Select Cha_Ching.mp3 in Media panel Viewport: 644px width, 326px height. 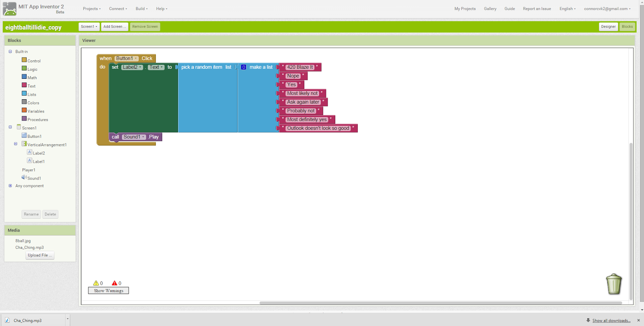pos(29,248)
